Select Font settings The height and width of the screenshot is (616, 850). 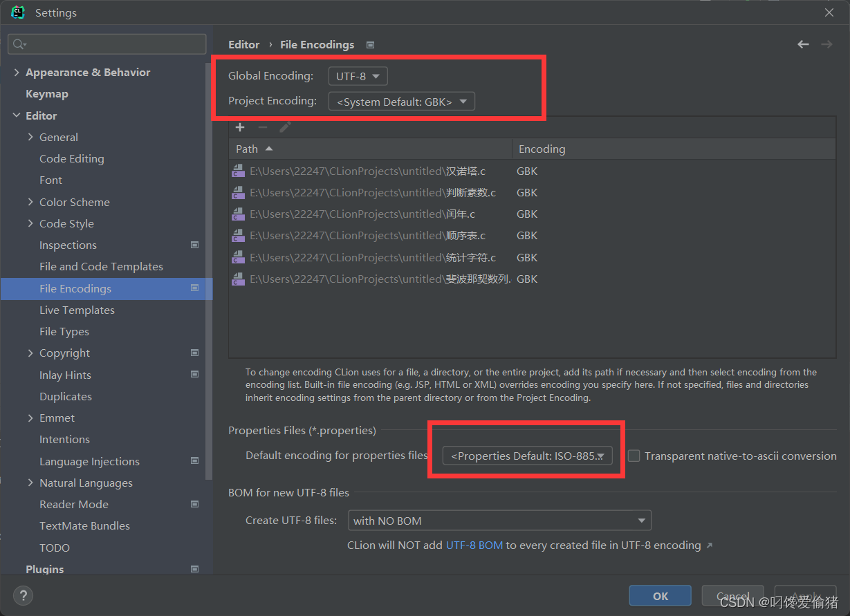pos(50,180)
